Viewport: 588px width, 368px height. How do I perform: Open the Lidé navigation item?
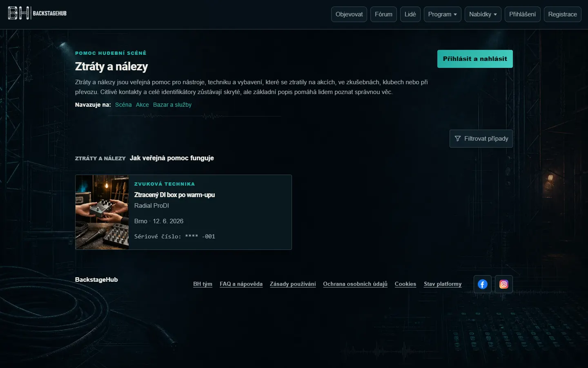click(410, 14)
